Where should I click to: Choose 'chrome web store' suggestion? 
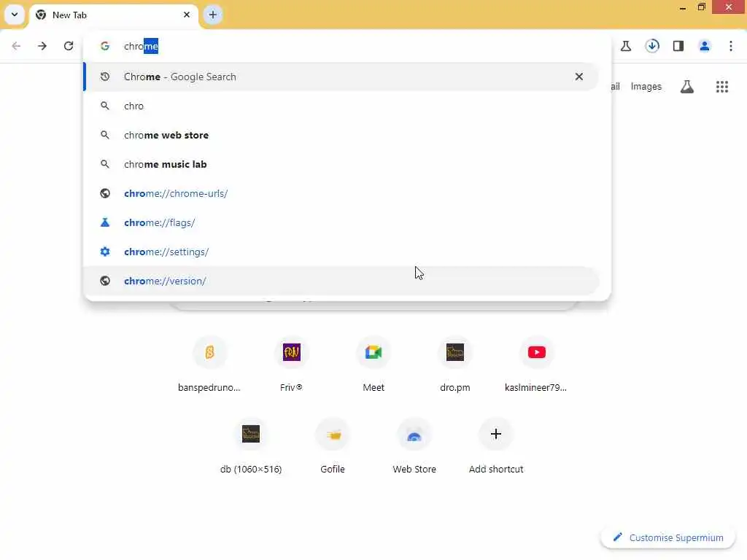coord(341,135)
